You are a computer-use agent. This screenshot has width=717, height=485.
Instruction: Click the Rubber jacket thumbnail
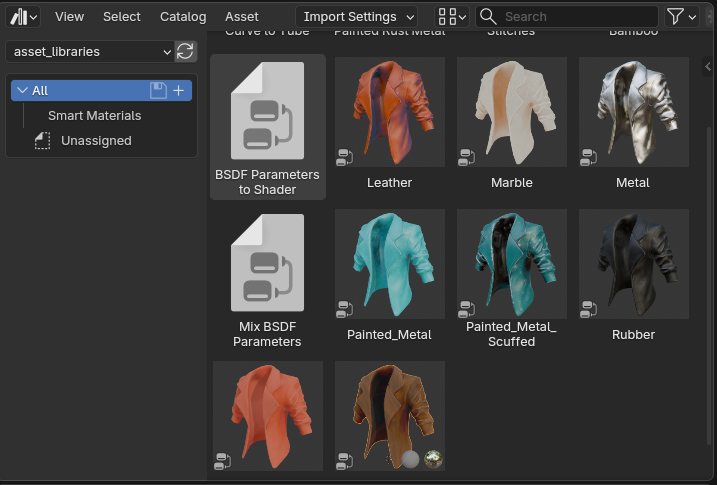(633, 264)
